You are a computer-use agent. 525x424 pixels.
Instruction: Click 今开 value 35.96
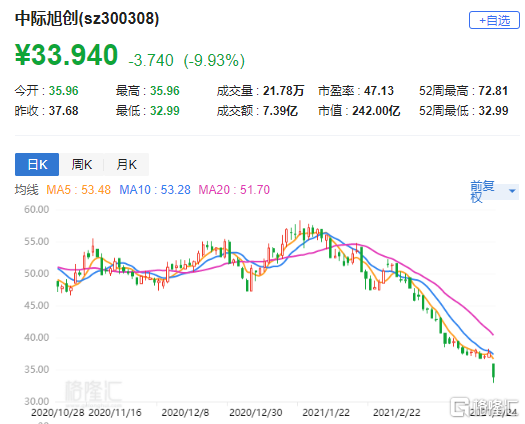coord(64,91)
